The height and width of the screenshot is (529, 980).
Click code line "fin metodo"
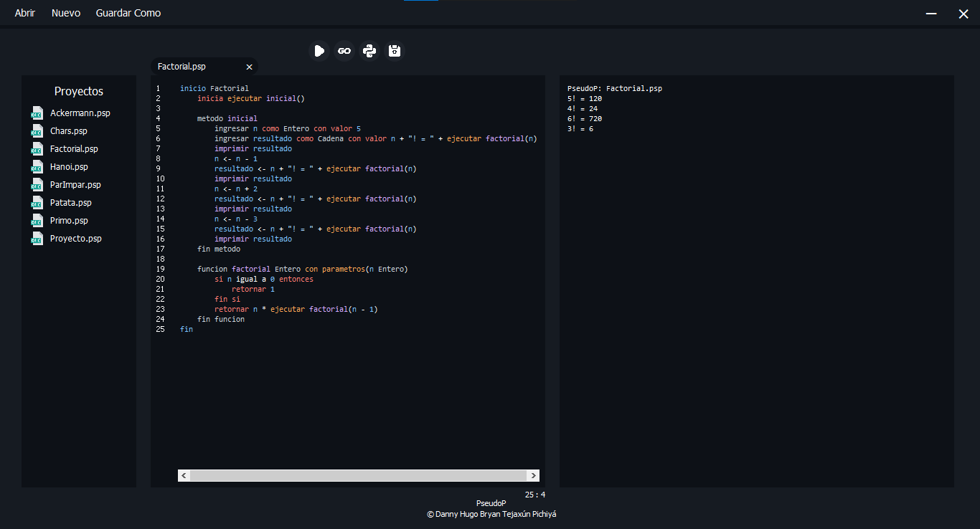pos(219,249)
